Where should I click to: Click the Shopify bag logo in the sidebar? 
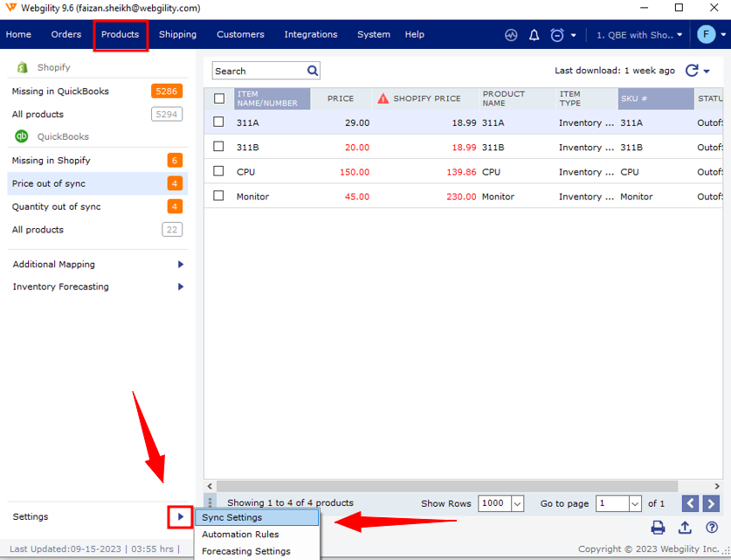click(22, 67)
